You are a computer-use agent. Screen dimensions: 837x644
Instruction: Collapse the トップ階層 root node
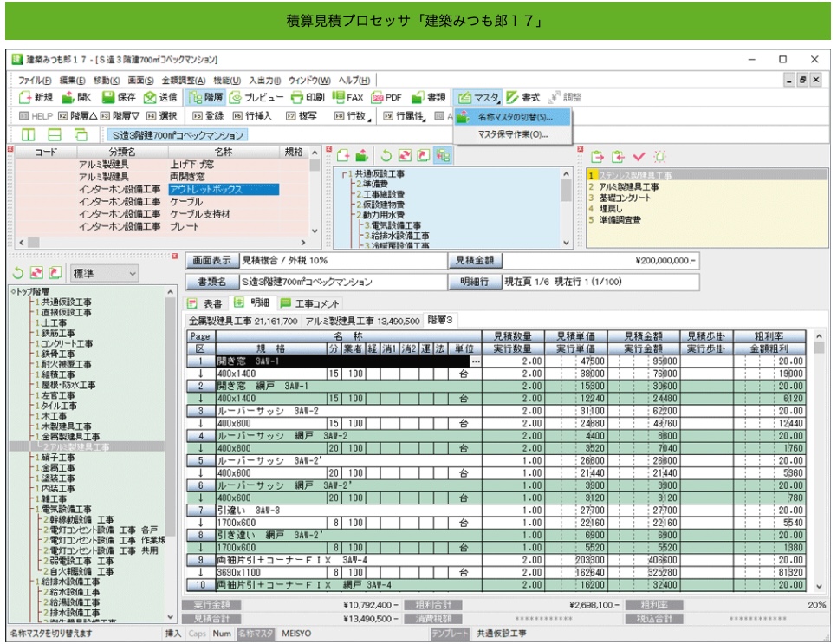click(12, 291)
